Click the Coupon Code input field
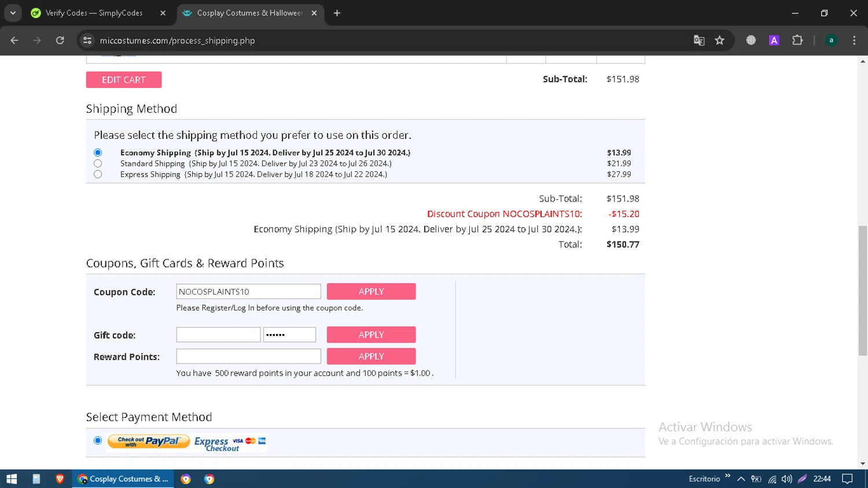The image size is (868, 488). click(x=248, y=292)
